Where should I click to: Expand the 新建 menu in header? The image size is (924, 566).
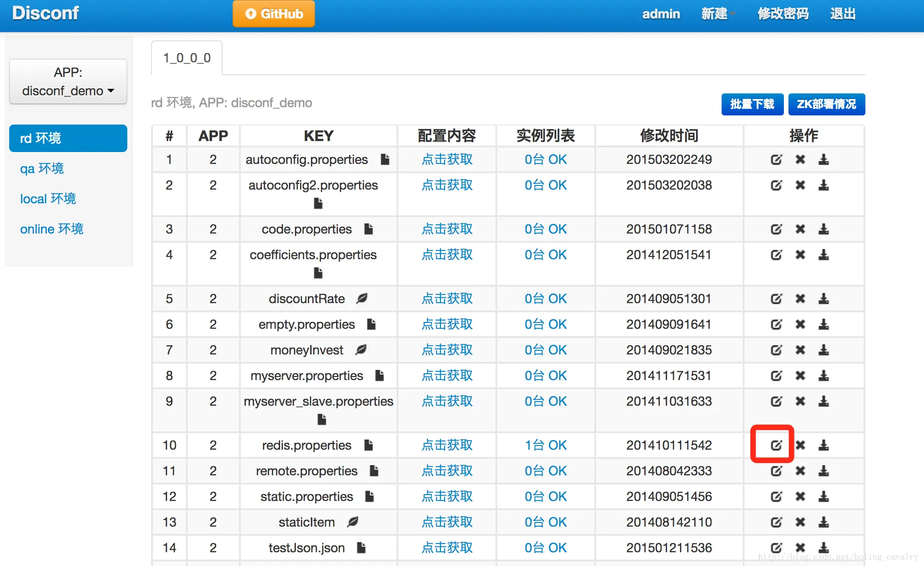pos(717,14)
